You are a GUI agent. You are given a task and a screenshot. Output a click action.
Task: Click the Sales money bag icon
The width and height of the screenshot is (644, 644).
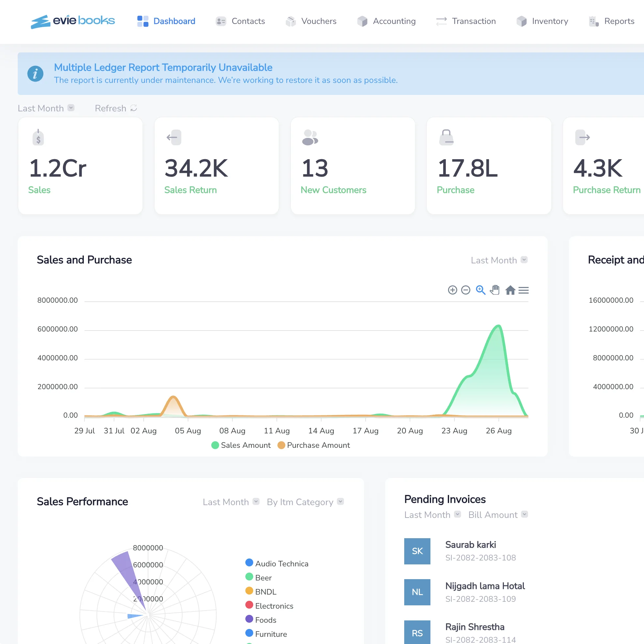click(x=38, y=137)
